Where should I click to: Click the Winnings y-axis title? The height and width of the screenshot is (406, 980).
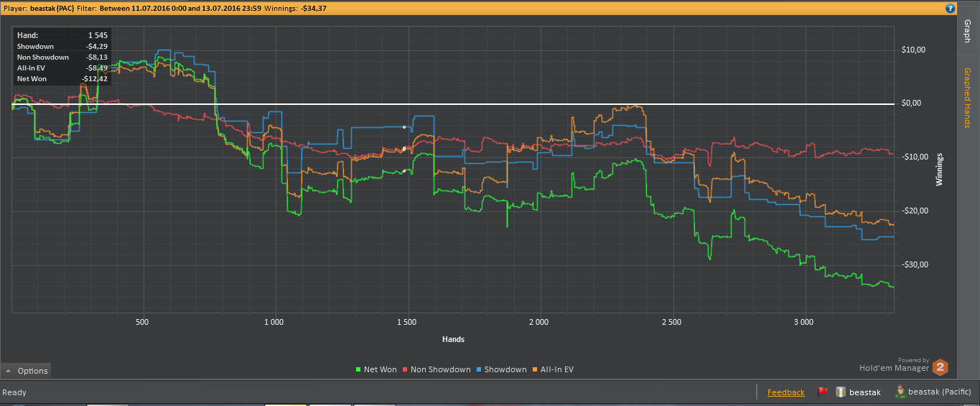point(939,170)
